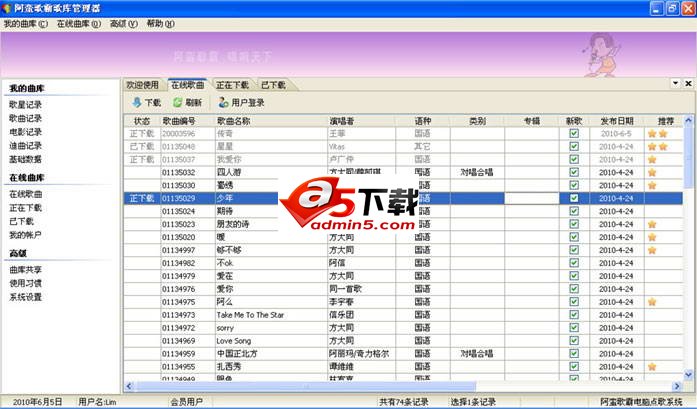697x409 pixels.
Task: Click the 下载 download toolbar button
Action: click(147, 103)
